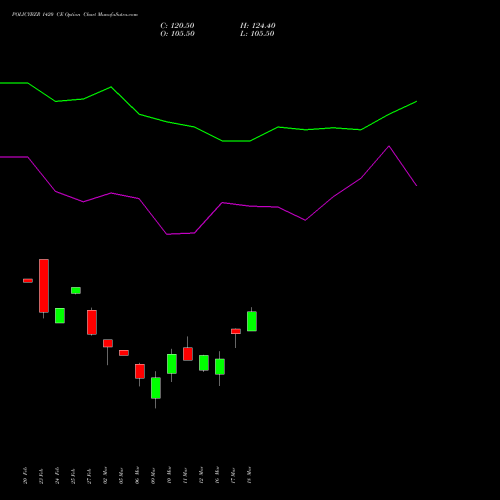Click the lowest green candlestick for 09 Mar
500x500 pixels.
point(156,388)
